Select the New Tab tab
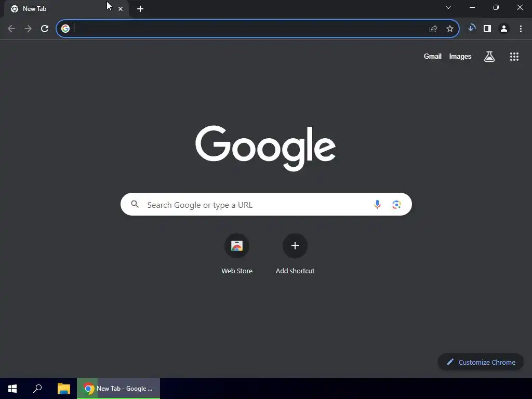Viewport: 532px width, 399px height. tap(66, 9)
